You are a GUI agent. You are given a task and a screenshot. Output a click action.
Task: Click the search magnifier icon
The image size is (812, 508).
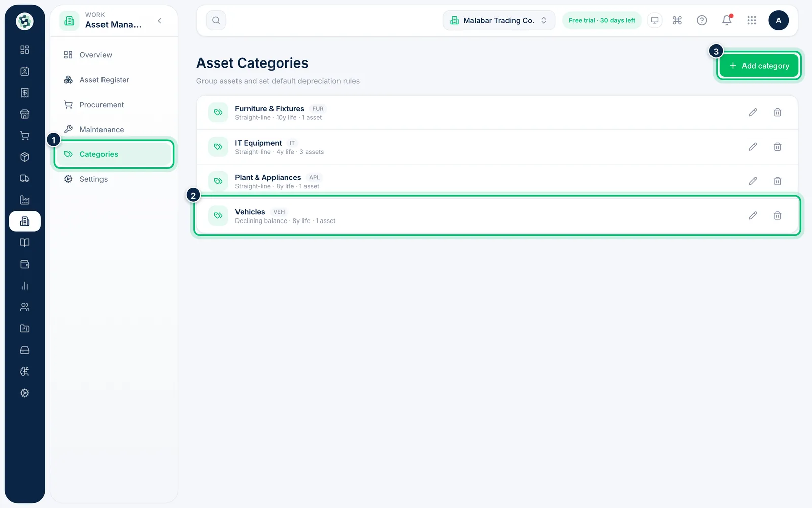click(216, 20)
